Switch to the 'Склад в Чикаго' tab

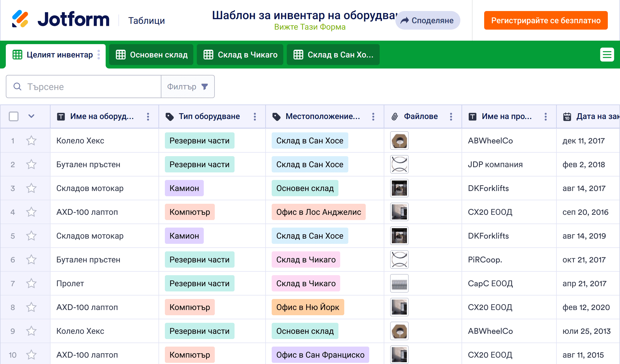(240, 55)
